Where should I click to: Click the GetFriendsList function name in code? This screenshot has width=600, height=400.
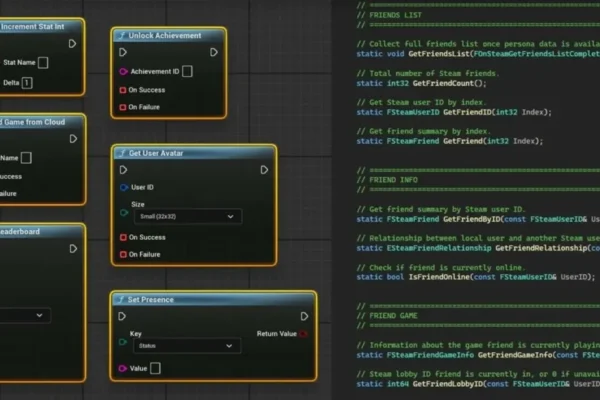(439, 54)
